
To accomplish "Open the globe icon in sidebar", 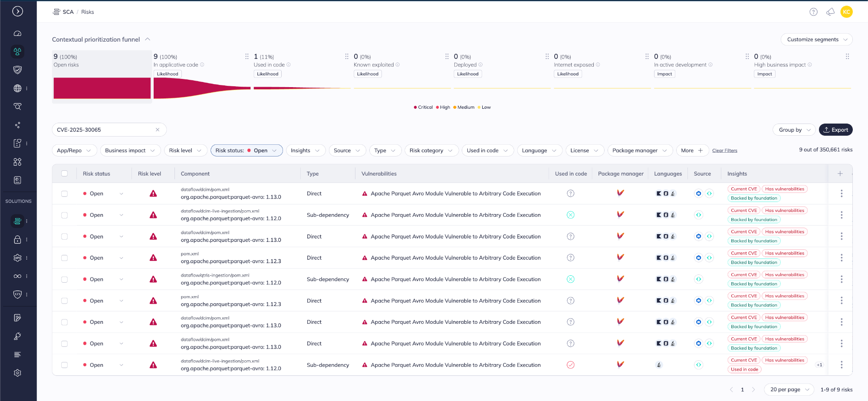I will click(17, 88).
